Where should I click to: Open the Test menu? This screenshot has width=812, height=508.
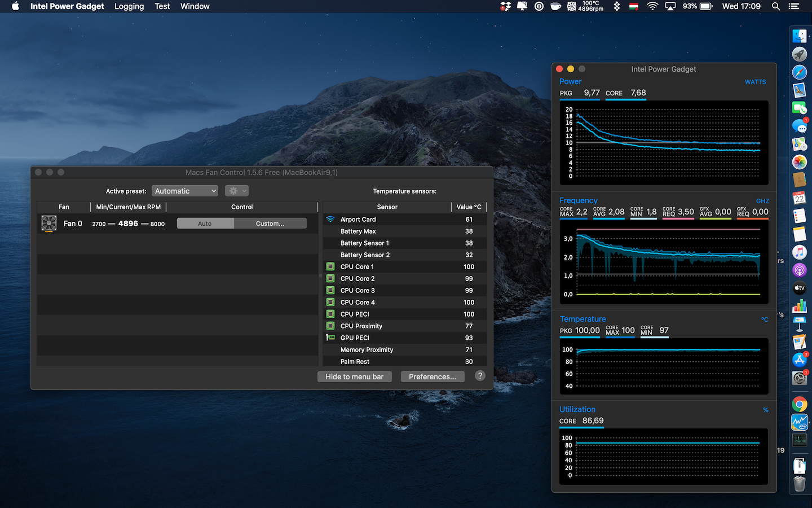(x=162, y=6)
